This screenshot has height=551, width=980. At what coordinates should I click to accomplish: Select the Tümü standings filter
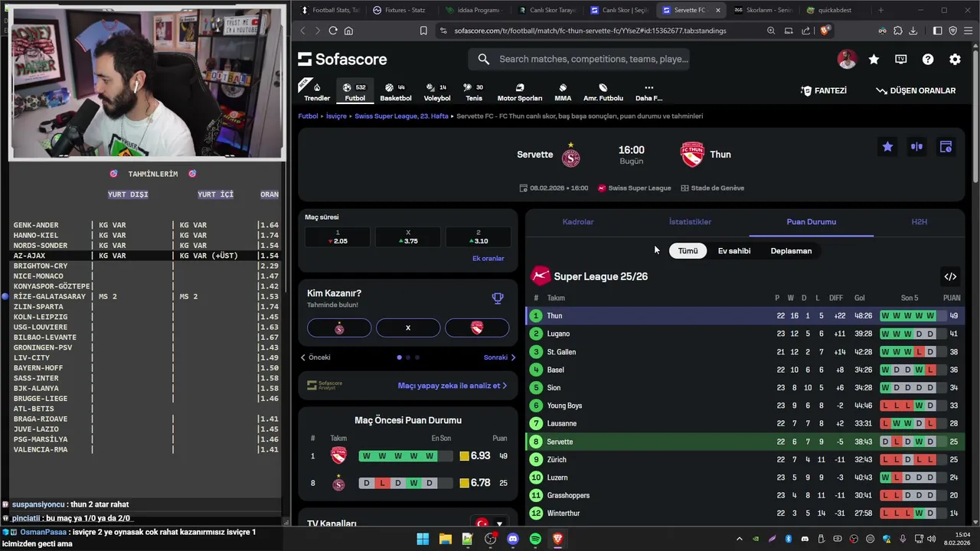(x=688, y=251)
